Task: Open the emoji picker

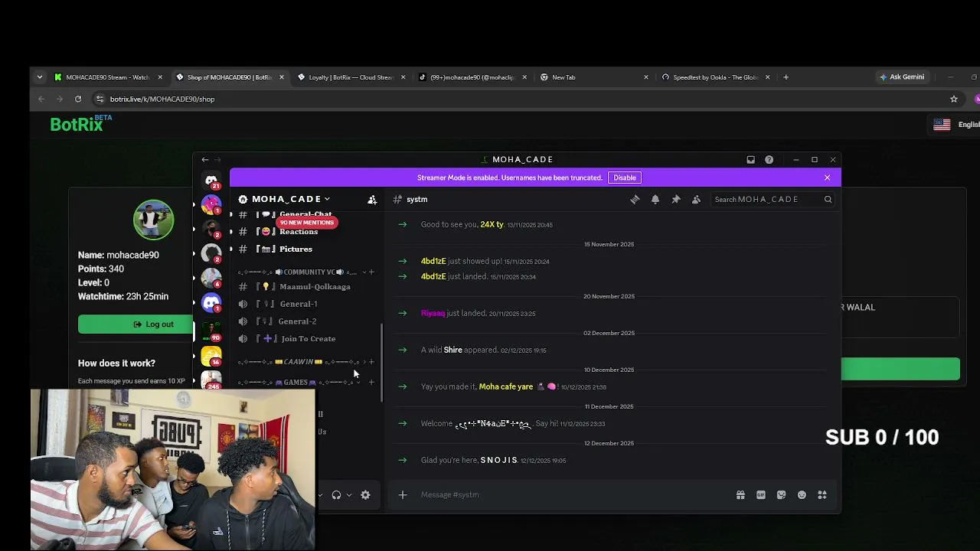Action: tap(802, 495)
